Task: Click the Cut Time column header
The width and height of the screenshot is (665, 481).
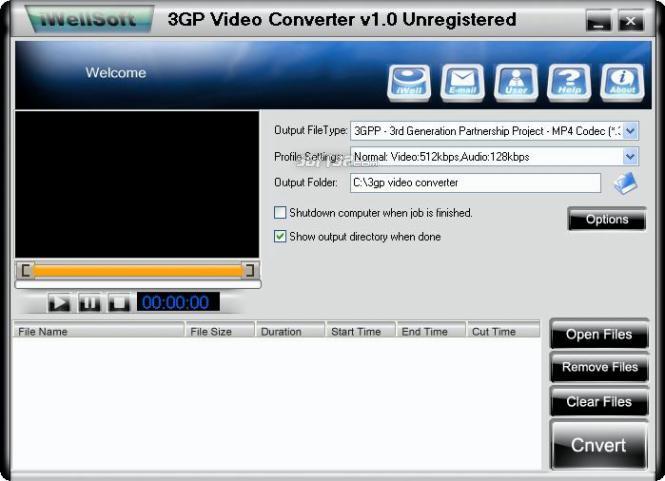Action: [503, 332]
